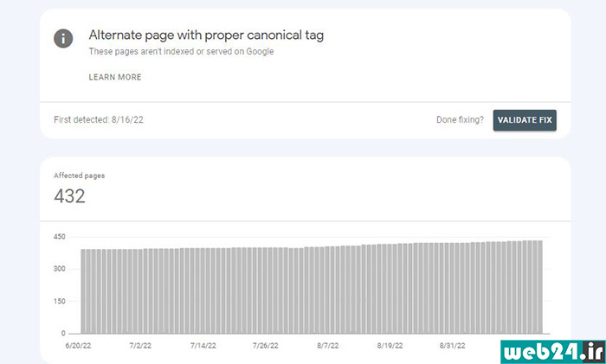The width and height of the screenshot is (606, 364).
Task: Select the 6/20/22 date axis label
Action: 79,346
